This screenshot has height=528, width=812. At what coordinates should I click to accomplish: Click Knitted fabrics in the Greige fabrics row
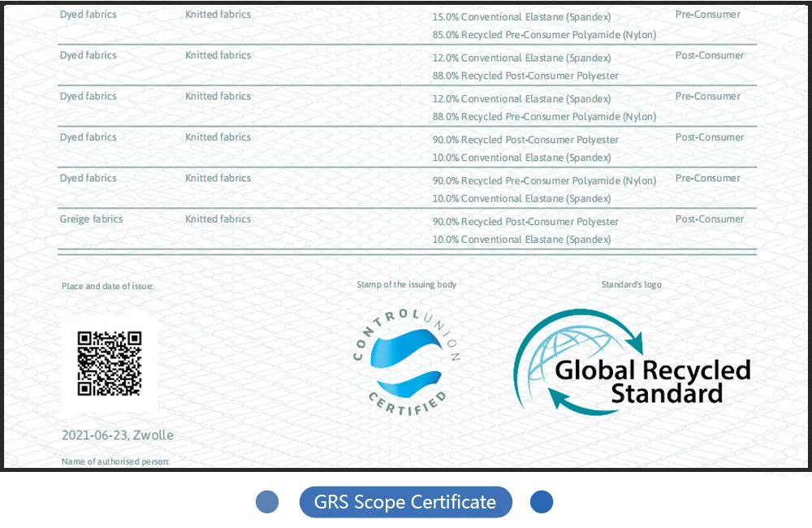(x=218, y=219)
